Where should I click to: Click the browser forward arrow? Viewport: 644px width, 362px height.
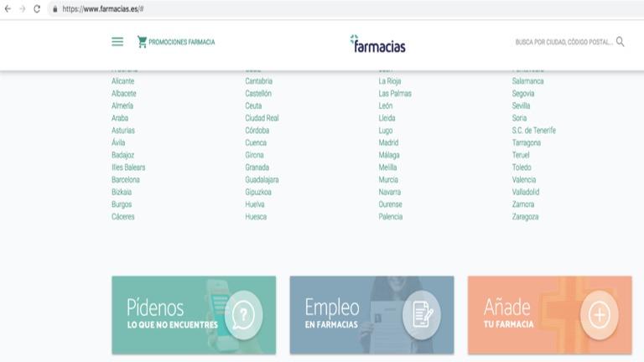pos(22,8)
